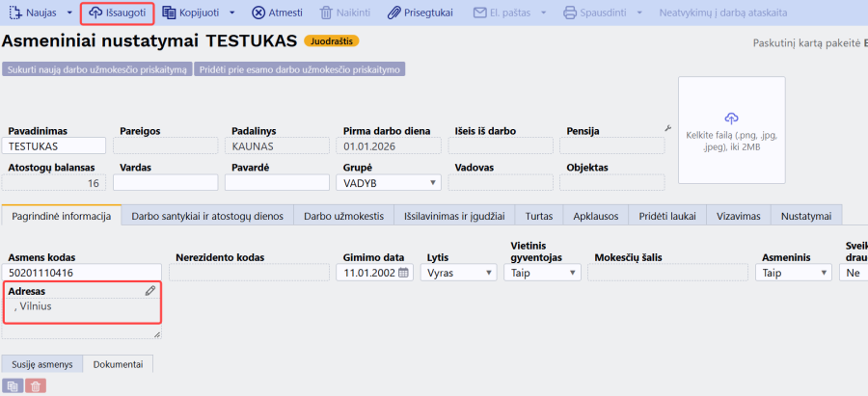Click the Pirma darbo diena field
Image resolution: width=868 pixels, height=396 pixels.
(389, 146)
